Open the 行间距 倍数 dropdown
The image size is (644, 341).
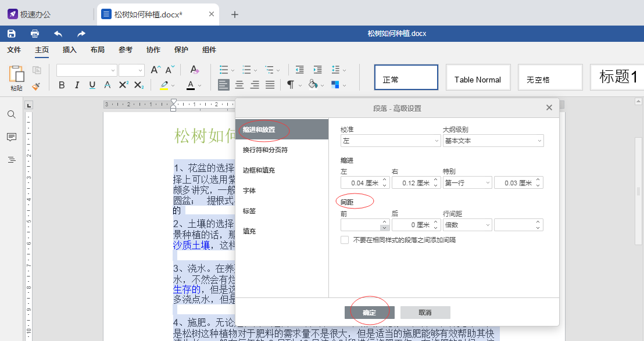tap(467, 225)
